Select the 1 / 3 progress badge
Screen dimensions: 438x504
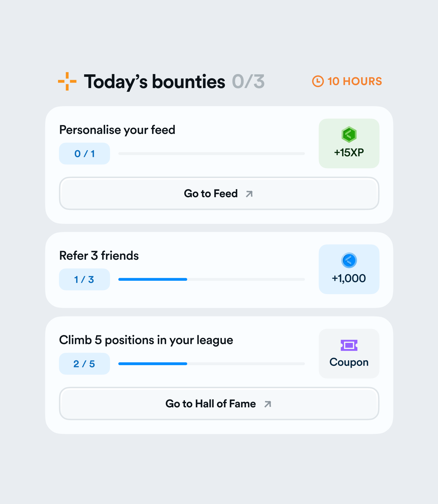click(x=84, y=279)
